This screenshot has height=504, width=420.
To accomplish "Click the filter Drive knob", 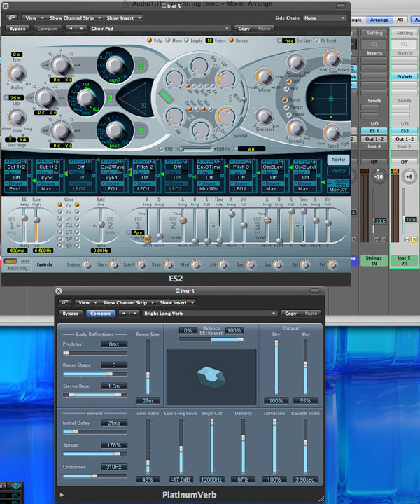I will [x=174, y=79].
